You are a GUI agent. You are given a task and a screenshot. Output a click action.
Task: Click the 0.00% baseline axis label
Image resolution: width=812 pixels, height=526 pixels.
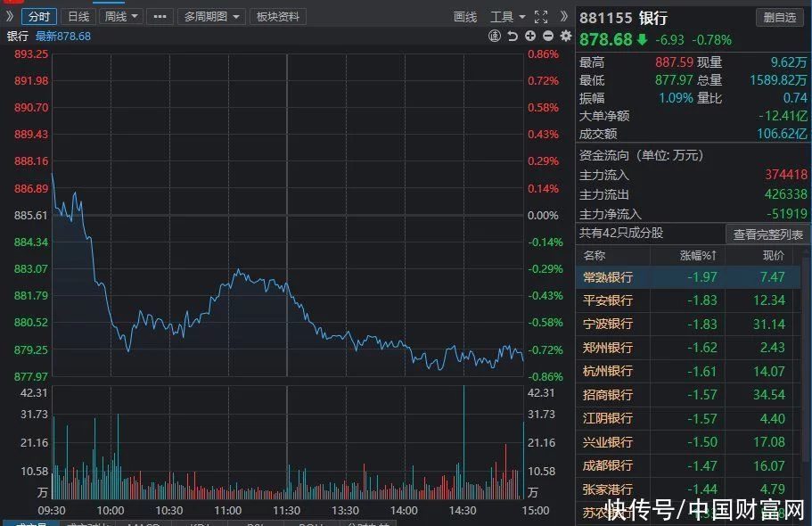point(543,216)
